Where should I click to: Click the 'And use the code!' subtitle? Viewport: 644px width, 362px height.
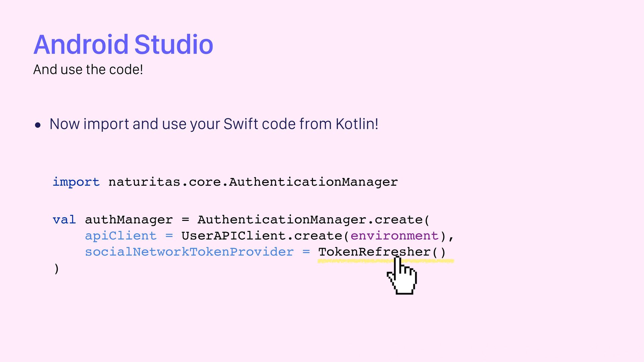[x=88, y=70]
